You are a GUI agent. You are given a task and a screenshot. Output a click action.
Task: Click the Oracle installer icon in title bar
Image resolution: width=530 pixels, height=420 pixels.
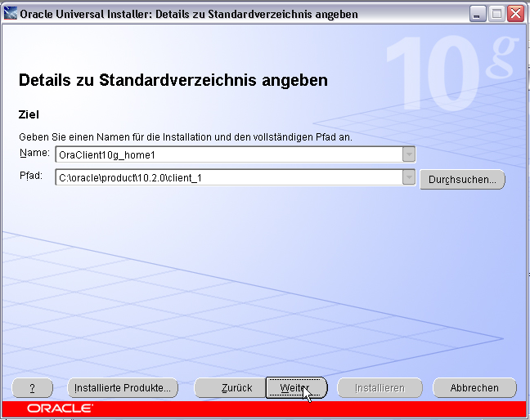pyautogui.click(x=12, y=14)
